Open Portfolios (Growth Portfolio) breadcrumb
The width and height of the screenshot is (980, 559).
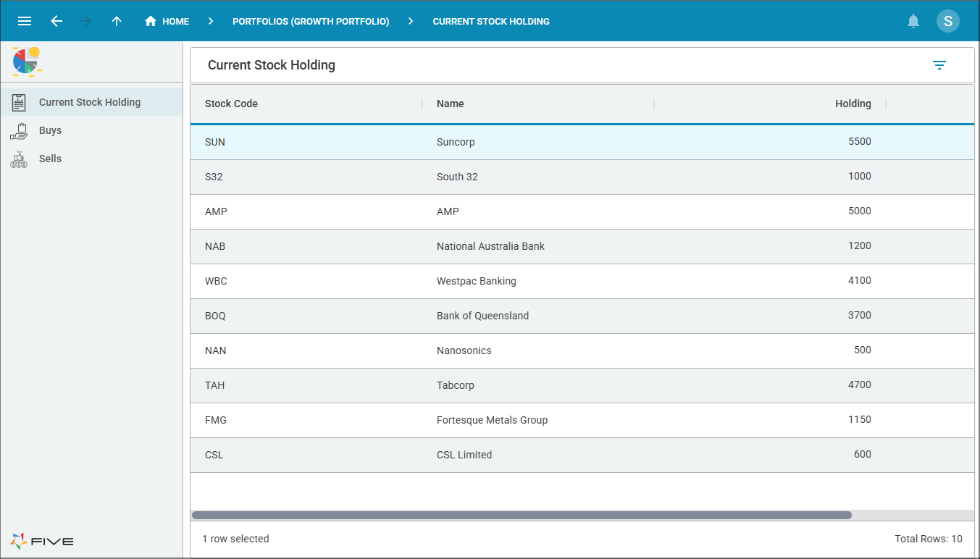coord(311,22)
